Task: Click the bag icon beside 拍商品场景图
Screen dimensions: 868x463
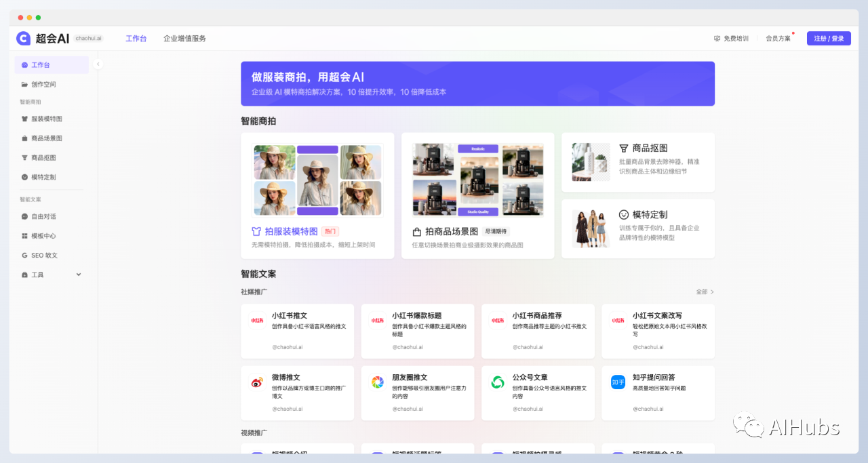Action: [417, 232]
